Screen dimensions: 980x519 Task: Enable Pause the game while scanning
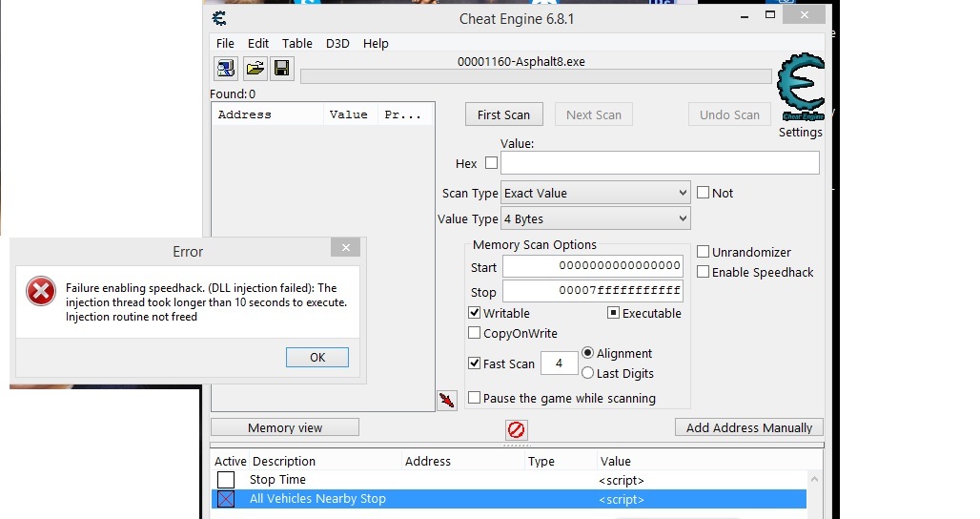[475, 398]
